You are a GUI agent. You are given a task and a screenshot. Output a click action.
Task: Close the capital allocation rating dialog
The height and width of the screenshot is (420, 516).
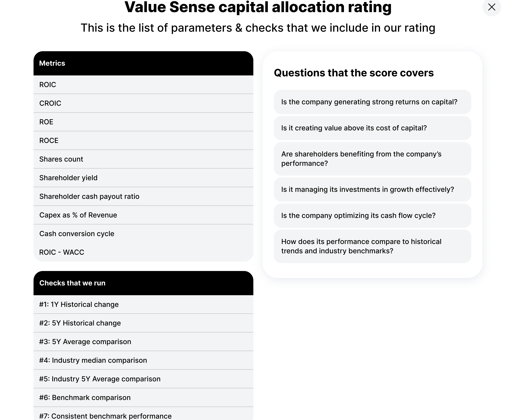click(x=492, y=7)
